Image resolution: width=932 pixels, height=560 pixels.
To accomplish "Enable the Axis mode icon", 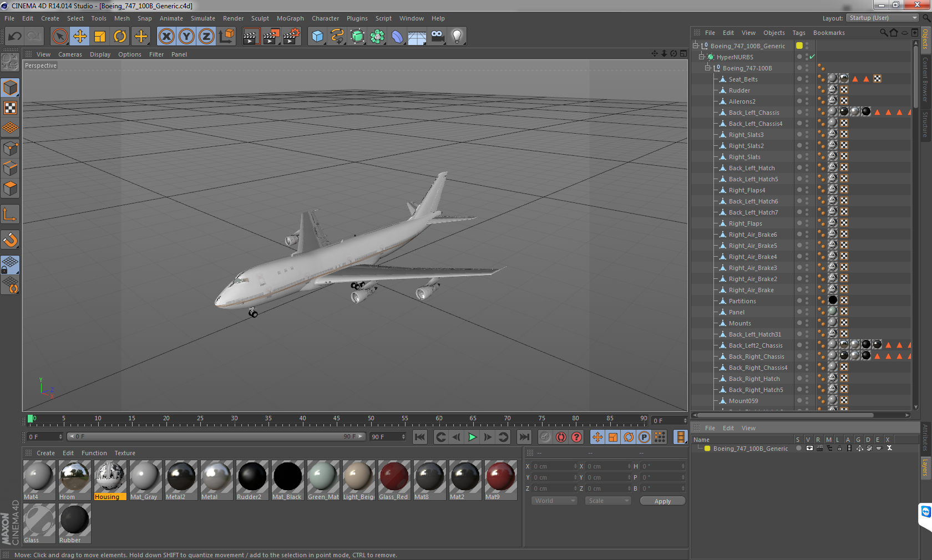I will (10, 214).
